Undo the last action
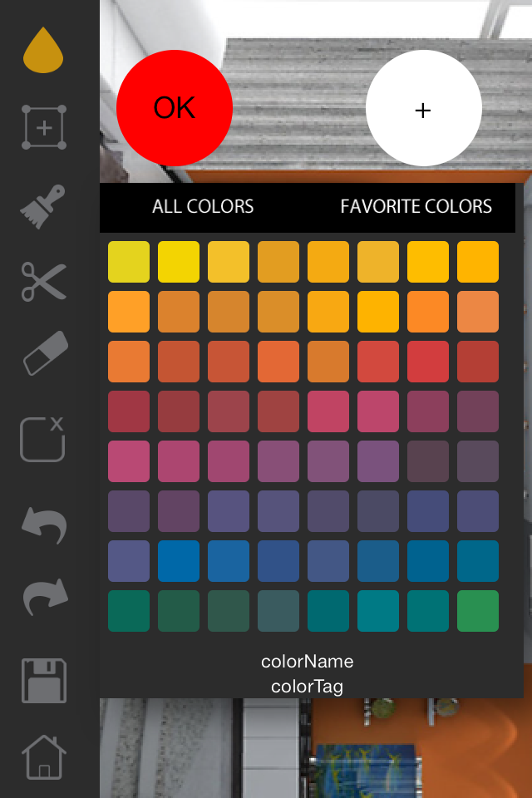The width and height of the screenshot is (532, 798). click(x=44, y=525)
